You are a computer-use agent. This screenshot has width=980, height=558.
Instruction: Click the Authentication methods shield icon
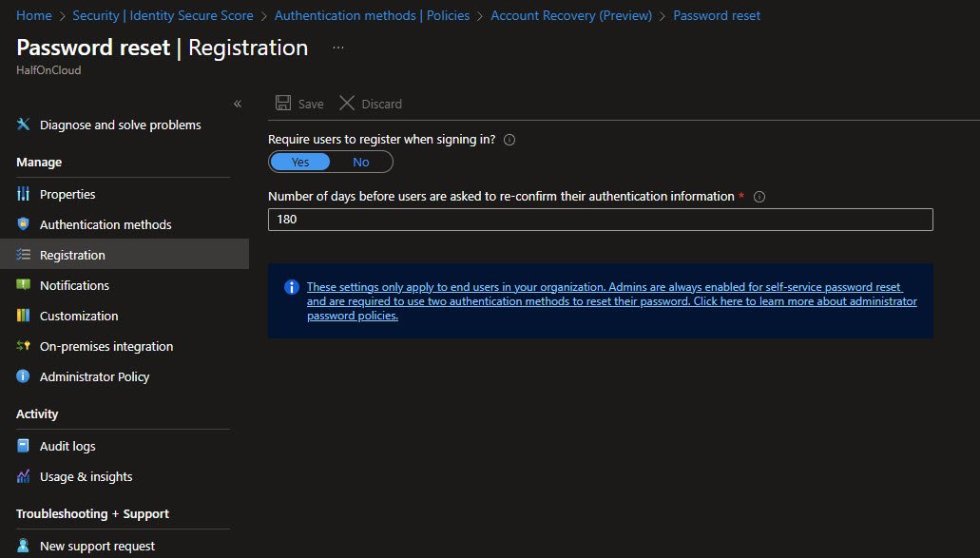pos(24,224)
